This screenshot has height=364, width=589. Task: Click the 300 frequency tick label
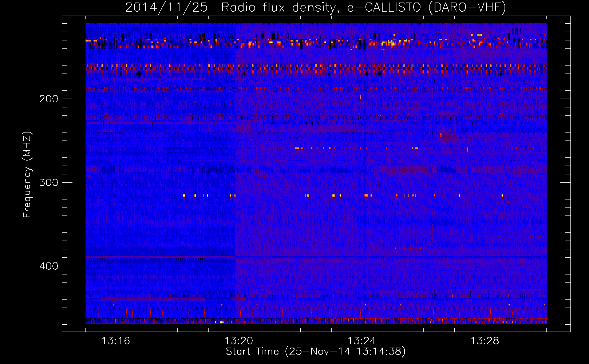[49, 182]
